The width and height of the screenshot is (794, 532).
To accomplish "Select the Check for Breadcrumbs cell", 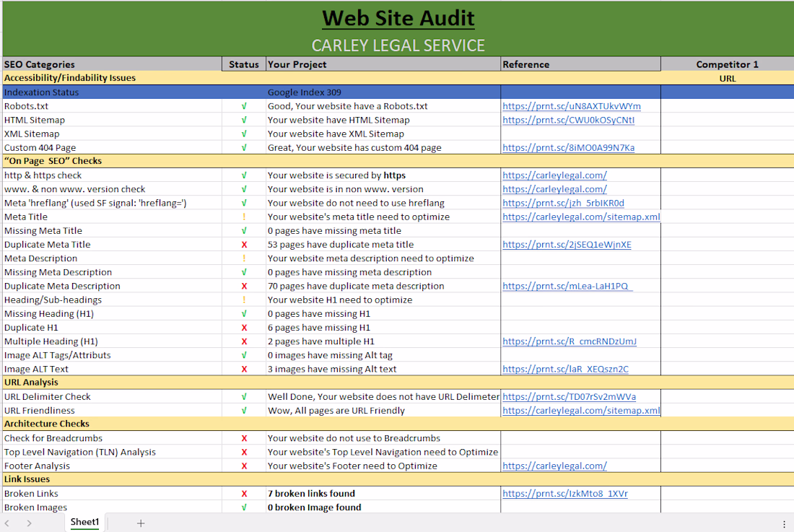I will [x=112, y=438].
